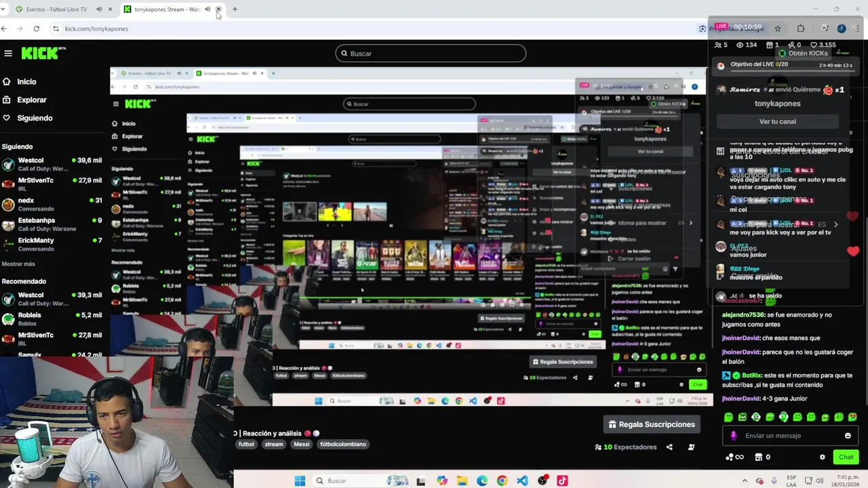Click the channel points infinity icon
Viewport: 868px width, 488px height.
pos(735,457)
